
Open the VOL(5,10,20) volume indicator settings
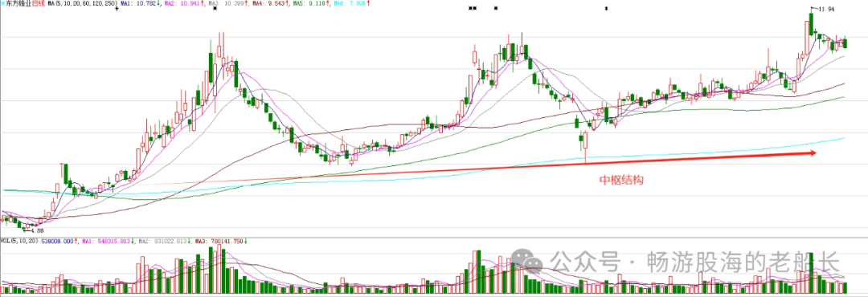(19, 241)
